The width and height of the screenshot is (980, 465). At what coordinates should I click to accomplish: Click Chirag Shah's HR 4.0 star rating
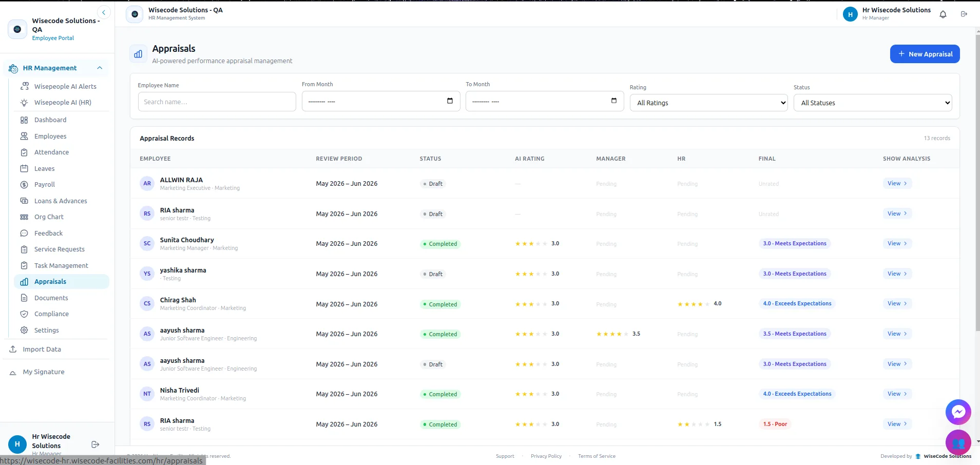699,304
